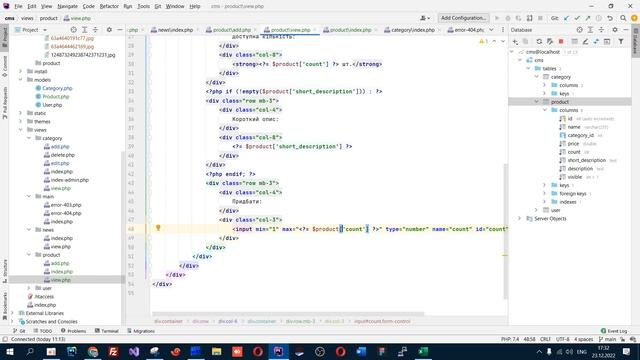Expand all in the Project panel
Screen dimensions: 640x360
click(x=84, y=30)
